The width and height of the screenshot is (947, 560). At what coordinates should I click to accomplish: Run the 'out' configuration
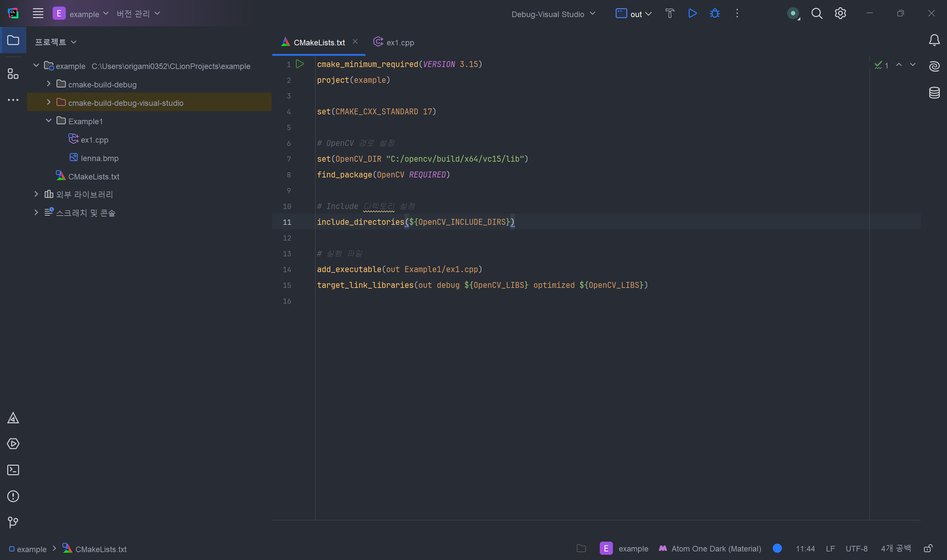coord(692,13)
